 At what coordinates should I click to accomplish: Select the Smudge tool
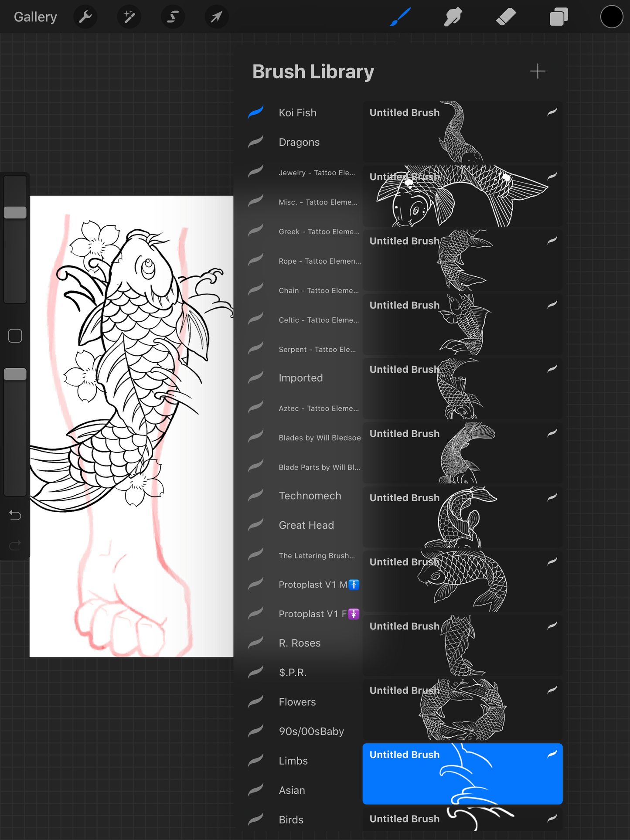click(453, 17)
